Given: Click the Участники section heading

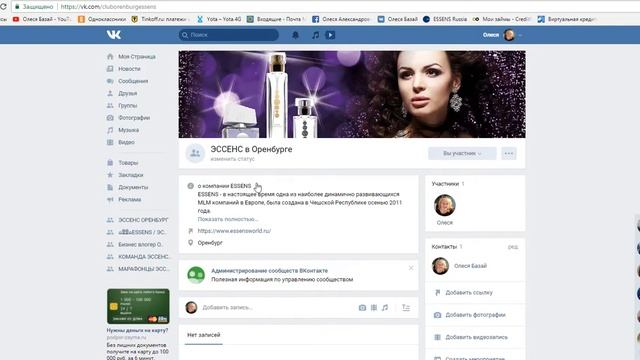Looking at the screenshot, I should pyautogui.click(x=445, y=184).
